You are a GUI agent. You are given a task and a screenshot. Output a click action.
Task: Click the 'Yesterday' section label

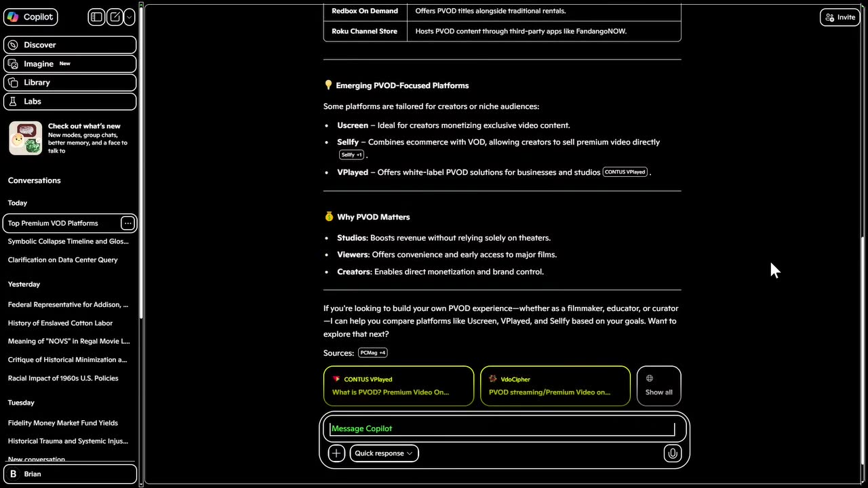[x=24, y=284]
